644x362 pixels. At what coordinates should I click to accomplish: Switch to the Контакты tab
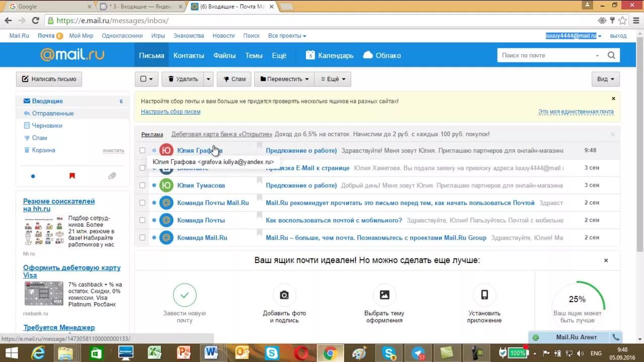click(189, 55)
